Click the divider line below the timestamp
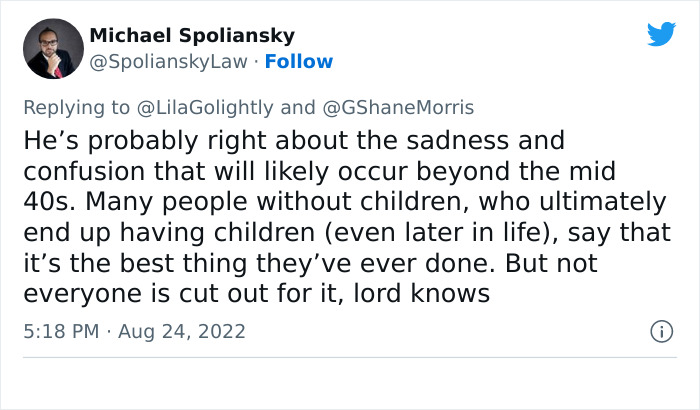The height and width of the screenshot is (410, 700). pyautogui.click(x=350, y=357)
